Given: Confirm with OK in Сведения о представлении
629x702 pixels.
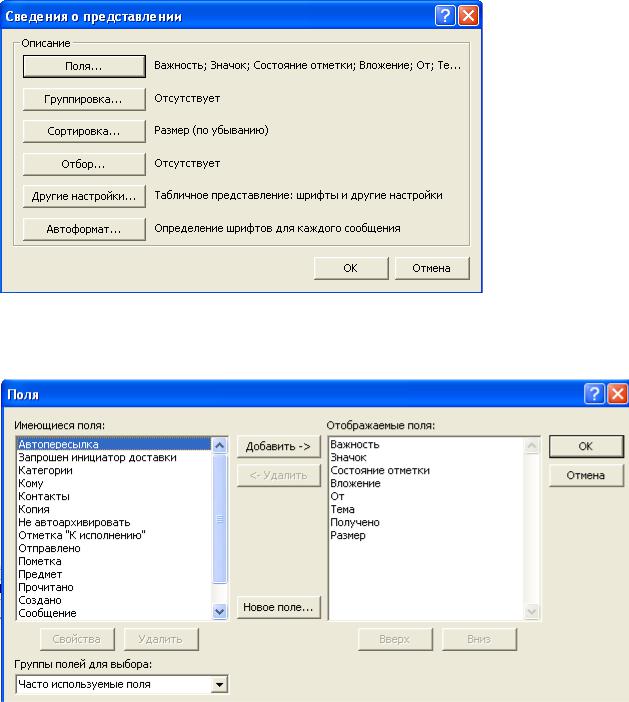Looking at the screenshot, I should click(351, 268).
